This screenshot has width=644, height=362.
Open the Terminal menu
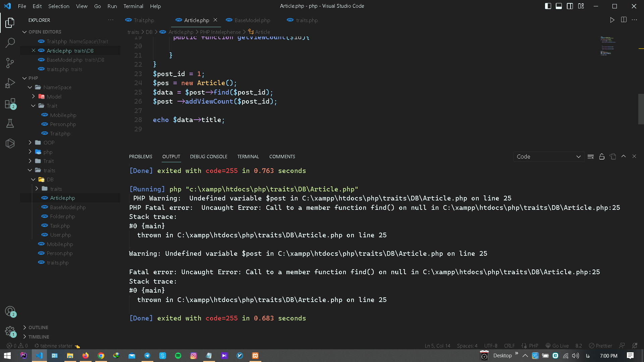133,6
